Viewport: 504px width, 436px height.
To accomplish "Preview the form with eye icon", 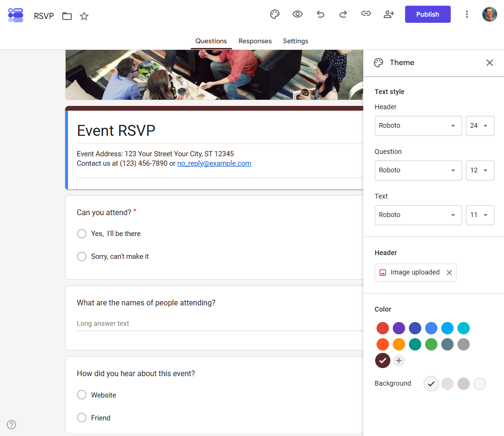I will click(298, 14).
